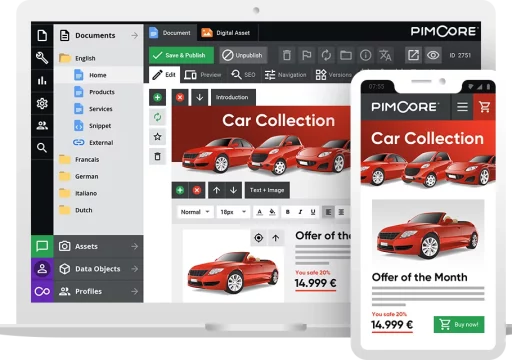This screenshot has width=512, height=360.
Task: Pick background fill color bucket icon
Action: [x=272, y=212]
